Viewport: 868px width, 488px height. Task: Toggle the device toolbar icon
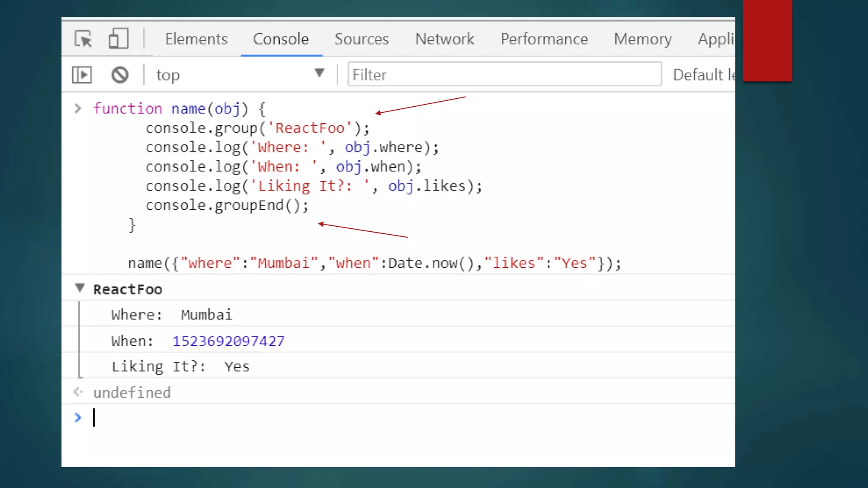pos(118,39)
